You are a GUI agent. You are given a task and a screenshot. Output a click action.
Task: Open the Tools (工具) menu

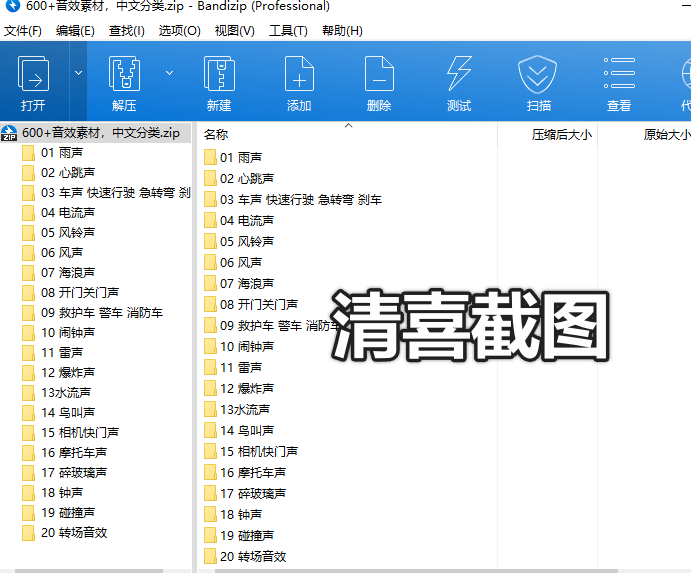(288, 30)
